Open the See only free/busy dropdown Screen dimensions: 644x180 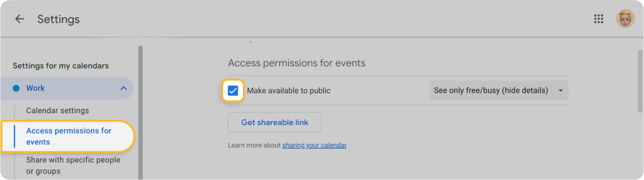click(491, 90)
